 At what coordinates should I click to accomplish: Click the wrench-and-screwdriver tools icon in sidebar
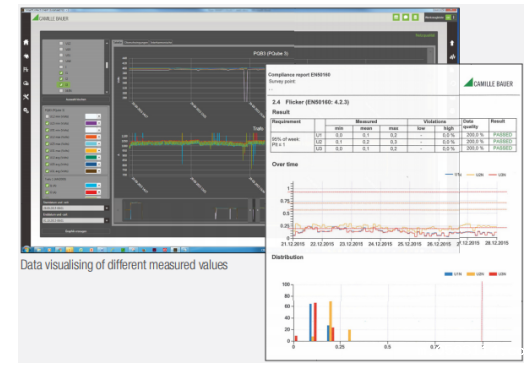pyautogui.click(x=26, y=97)
